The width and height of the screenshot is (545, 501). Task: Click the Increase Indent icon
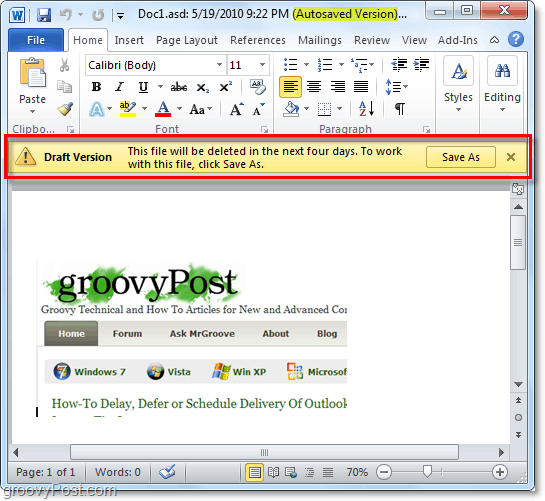click(x=421, y=64)
